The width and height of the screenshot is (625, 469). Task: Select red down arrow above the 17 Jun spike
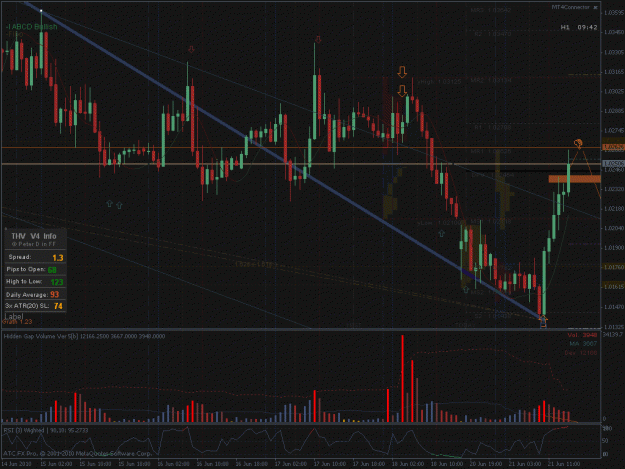click(318, 39)
